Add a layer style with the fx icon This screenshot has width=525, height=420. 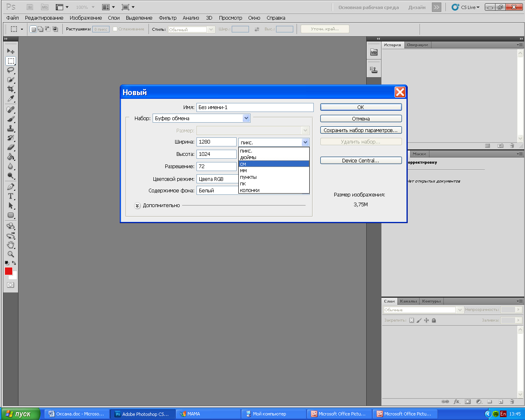pyautogui.click(x=457, y=402)
